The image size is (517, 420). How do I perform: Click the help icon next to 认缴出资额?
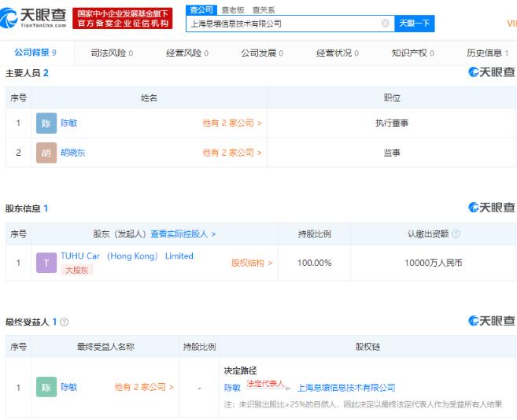[456, 234]
